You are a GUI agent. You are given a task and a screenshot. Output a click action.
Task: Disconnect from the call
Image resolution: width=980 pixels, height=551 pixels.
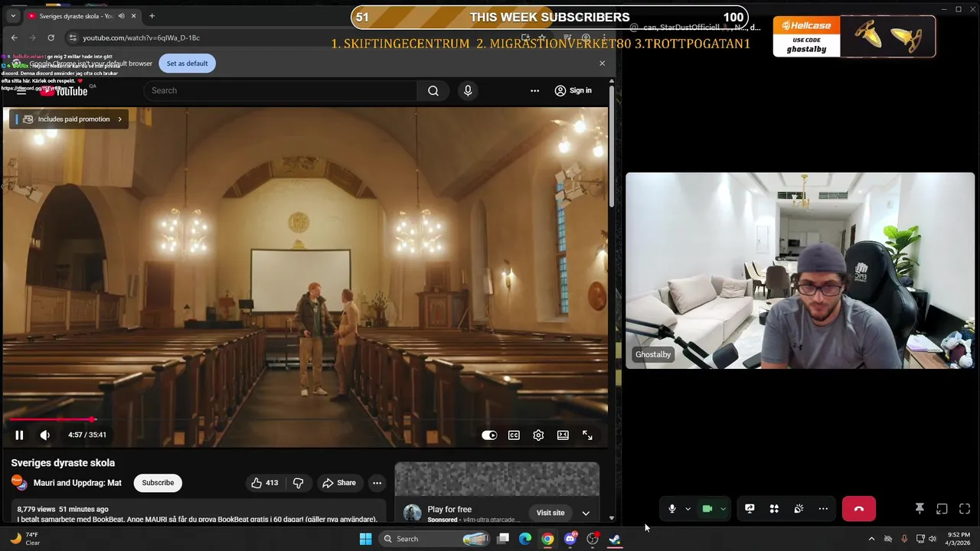coord(859,509)
